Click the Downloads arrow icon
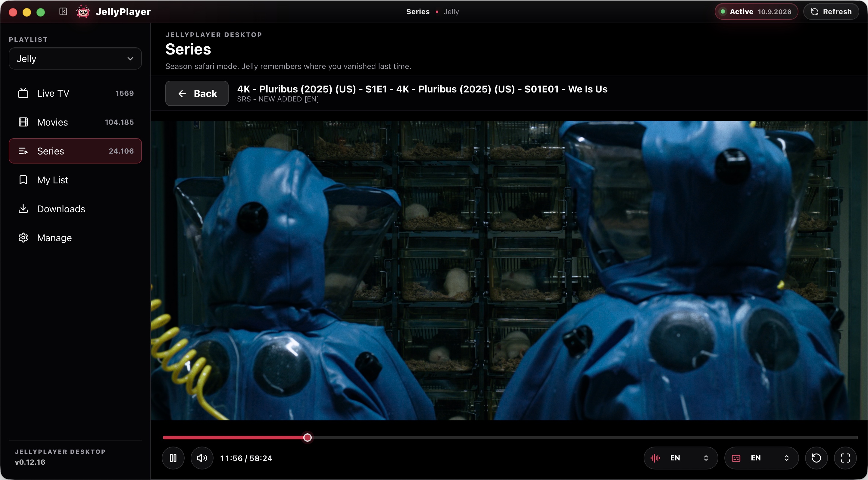 23,209
